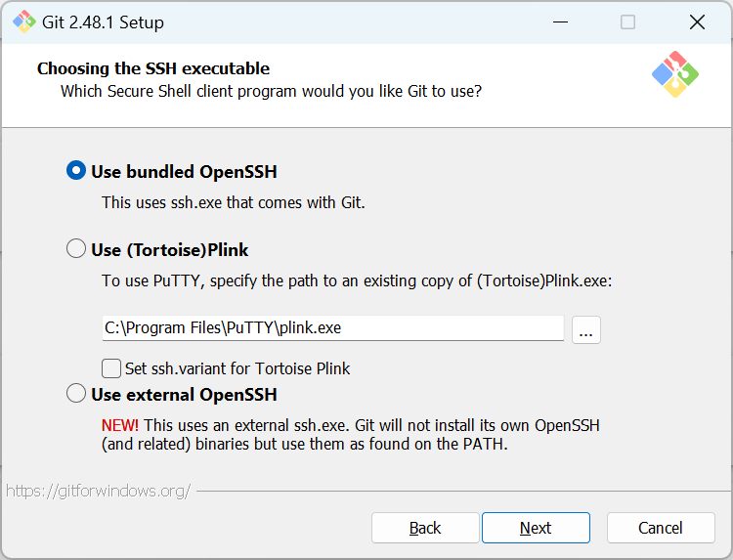Enable Set ssh.variant for Tortoise Plink checkbox
This screenshot has width=733, height=560.
(x=111, y=368)
